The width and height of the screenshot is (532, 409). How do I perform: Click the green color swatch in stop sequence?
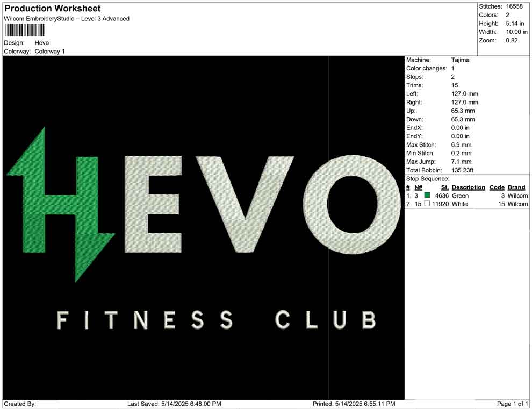coord(427,195)
